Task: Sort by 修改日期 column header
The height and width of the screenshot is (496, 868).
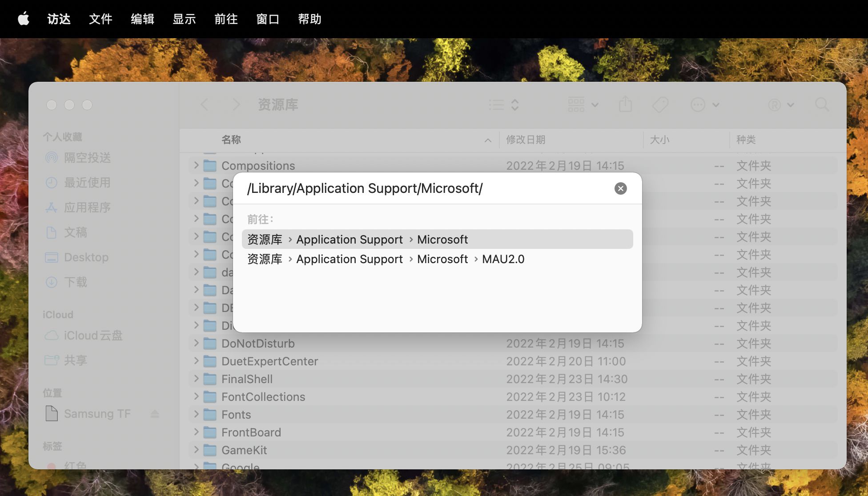Action: [x=526, y=140]
